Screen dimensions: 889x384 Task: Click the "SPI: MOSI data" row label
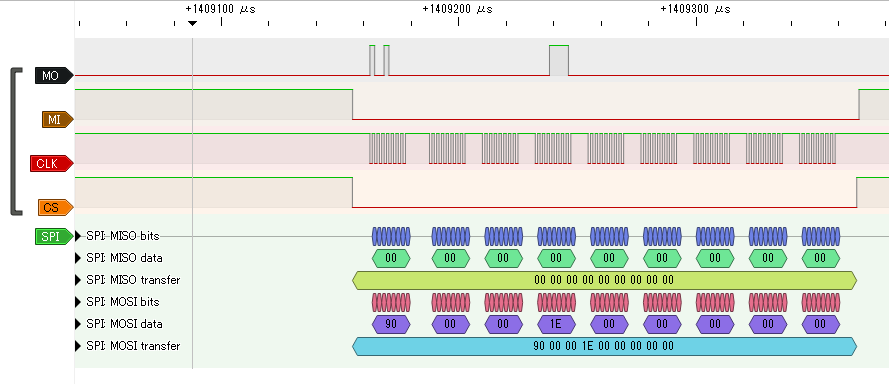[124, 324]
